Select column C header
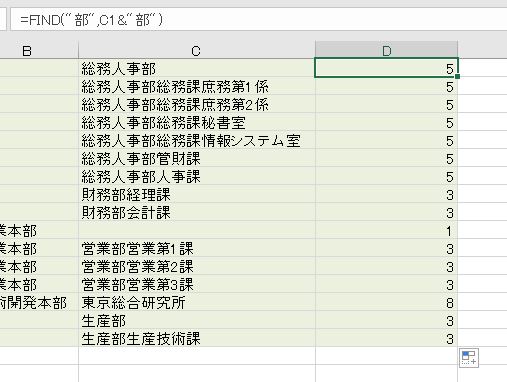This screenshot has width=507, height=382. pyautogui.click(x=197, y=51)
